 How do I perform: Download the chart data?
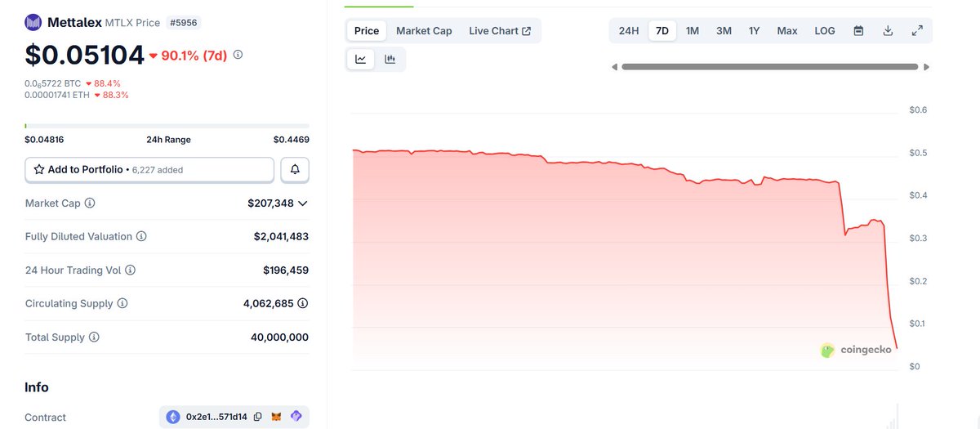[888, 31]
